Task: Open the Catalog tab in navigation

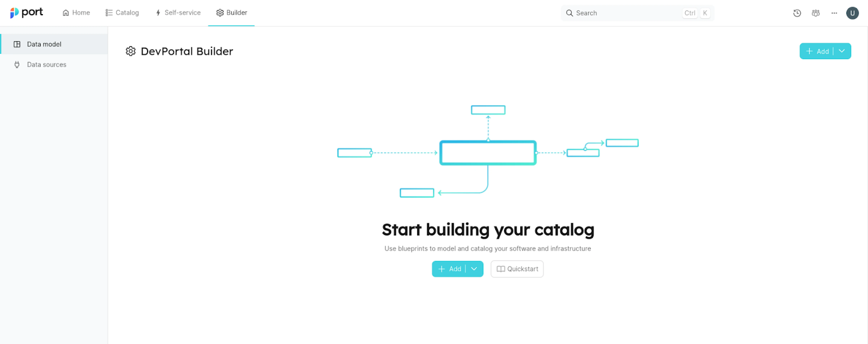Action: point(122,12)
